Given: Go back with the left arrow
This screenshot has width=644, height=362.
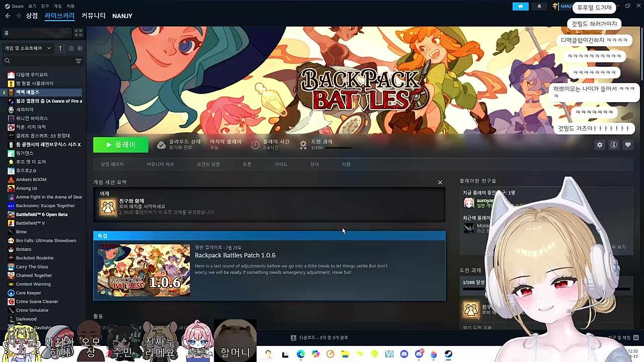Looking at the screenshot, I should pos(8,16).
